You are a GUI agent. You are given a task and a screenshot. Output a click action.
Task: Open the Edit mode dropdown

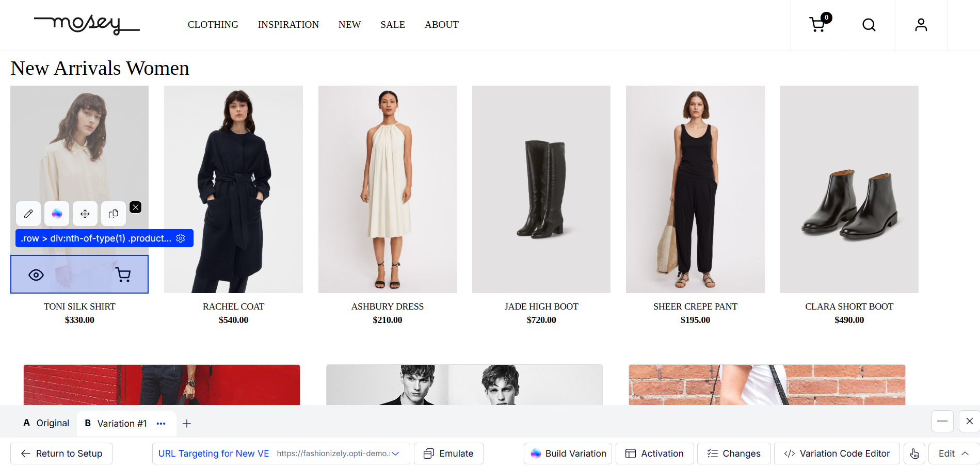click(x=954, y=454)
